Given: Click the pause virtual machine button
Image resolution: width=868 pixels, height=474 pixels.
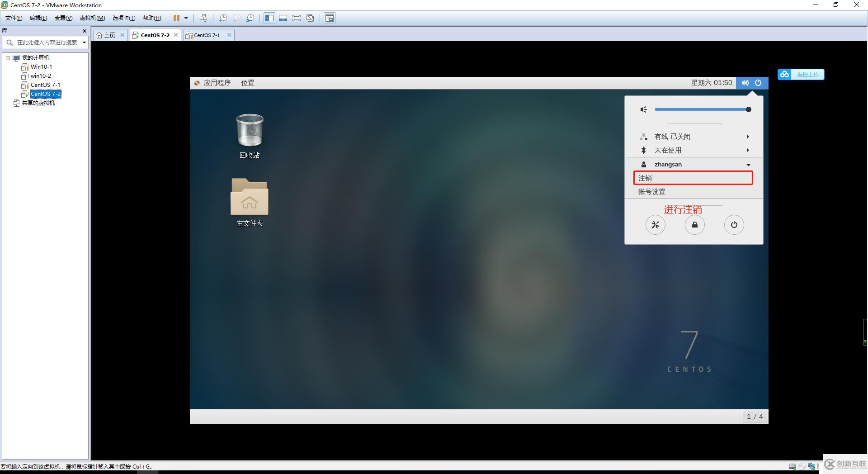Looking at the screenshot, I should pyautogui.click(x=176, y=18).
